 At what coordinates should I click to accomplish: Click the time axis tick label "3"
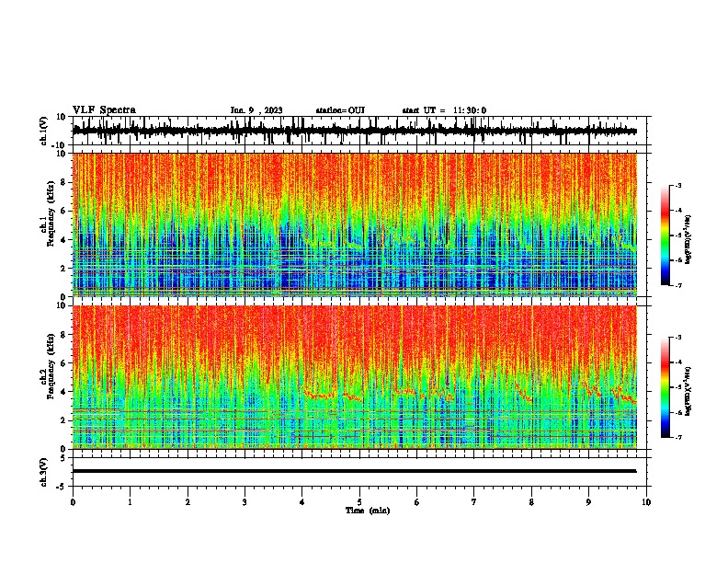(x=245, y=502)
